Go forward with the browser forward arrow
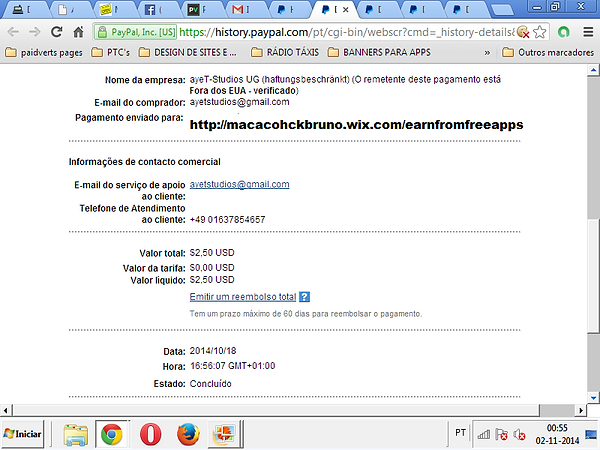 click(35, 32)
